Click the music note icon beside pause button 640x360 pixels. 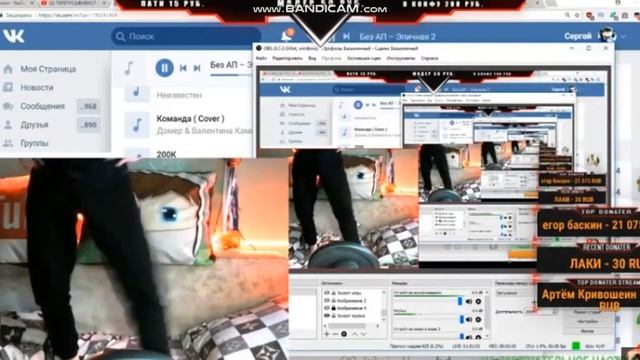pyautogui.click(x=129, y=68)
